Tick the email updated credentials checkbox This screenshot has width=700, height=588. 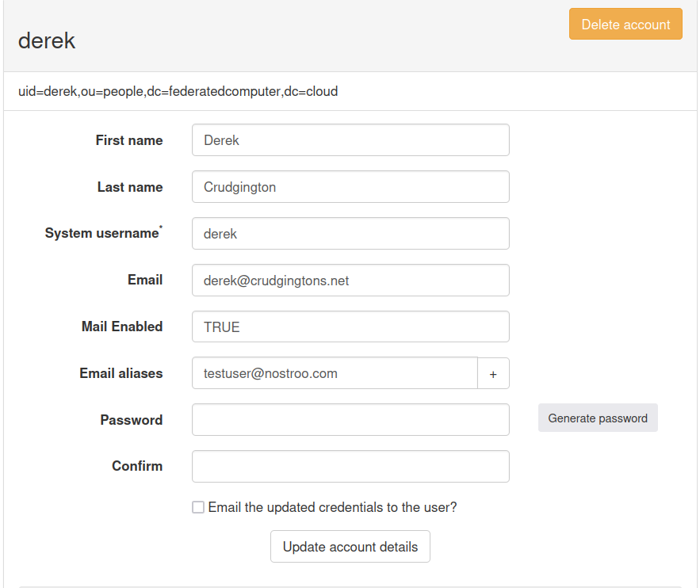coord(198,507)
